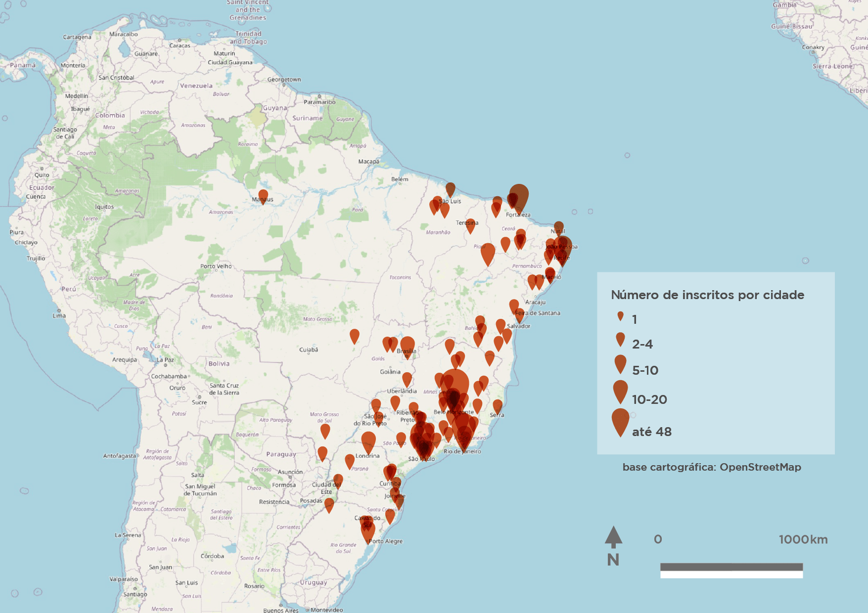
Task: Select the legend pin for 2-4
Action: click(620, 339)
